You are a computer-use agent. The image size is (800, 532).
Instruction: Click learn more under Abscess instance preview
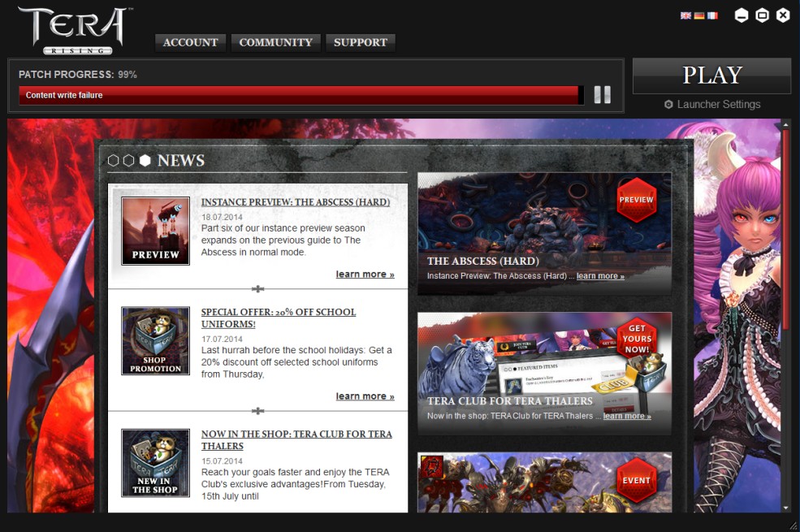click(x=365, y=275)
